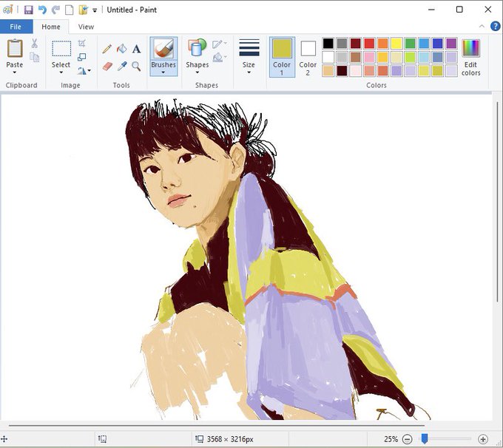This screenshot has height=448, width=503.
Task: Expand the Brushes dropdown arrow
Action: tap(163, 72)
